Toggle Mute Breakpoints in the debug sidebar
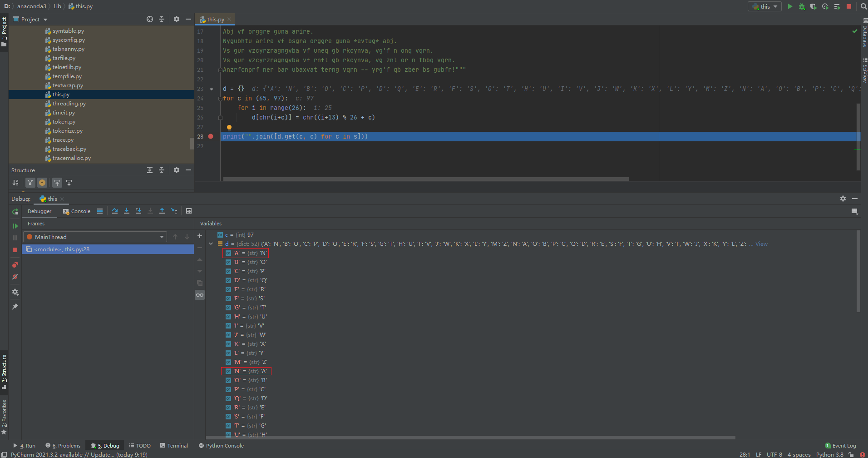Image resolution: width=868 pixels, height=458 pixels. pyautogui.click(x=15, y=277)
